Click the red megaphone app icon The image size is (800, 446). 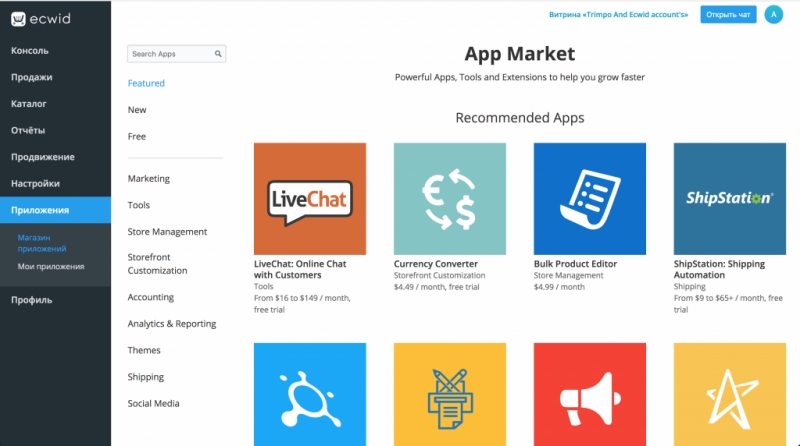pos(589,394)
